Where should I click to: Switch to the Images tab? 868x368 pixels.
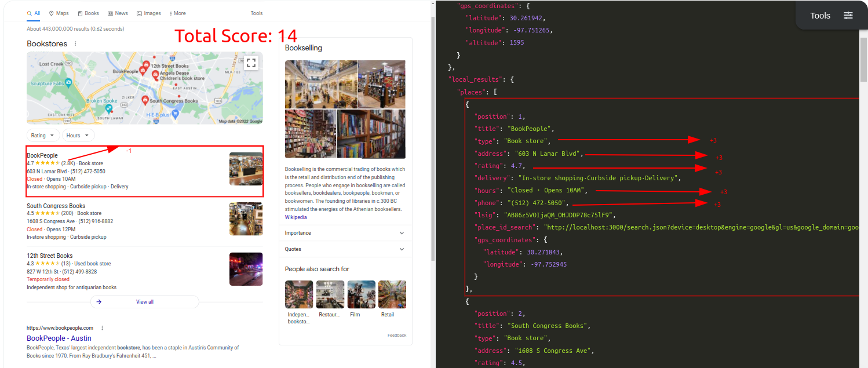pyautogui.click(x=149, y=13)
